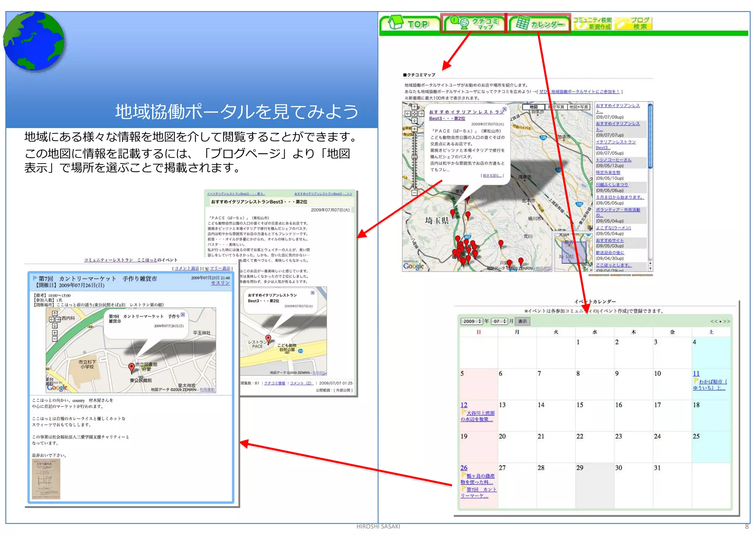Open event 大谷川上流部の水辺を散策
756x535 pixels.
(478, 416)
